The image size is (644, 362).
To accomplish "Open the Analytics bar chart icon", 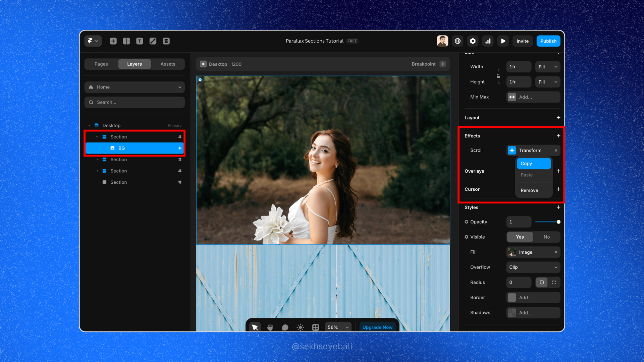I will [488, 41].
